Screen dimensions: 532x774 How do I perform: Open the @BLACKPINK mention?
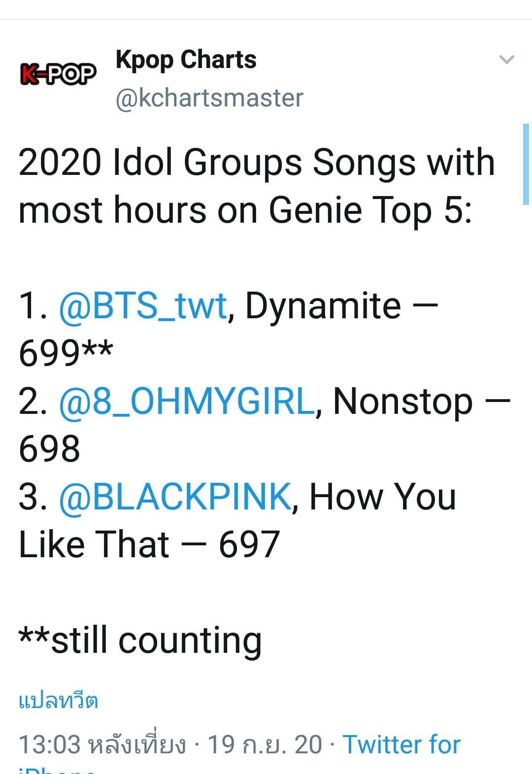click(175, 496)
